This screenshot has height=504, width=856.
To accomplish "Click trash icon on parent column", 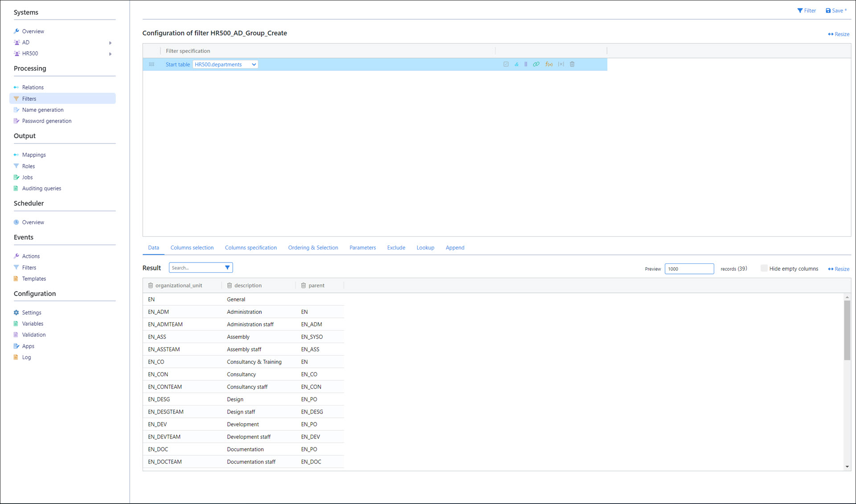I will click(x=304, y=286).
